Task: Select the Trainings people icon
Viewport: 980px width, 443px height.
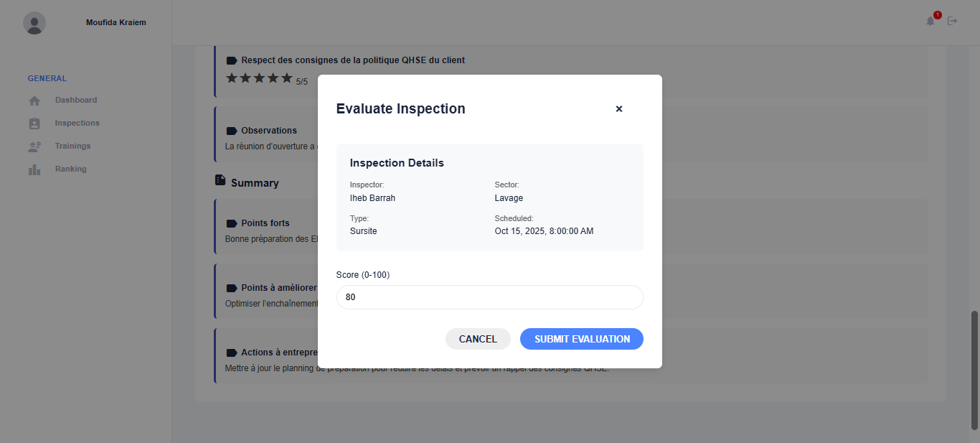Action: (x=34, y=146)
